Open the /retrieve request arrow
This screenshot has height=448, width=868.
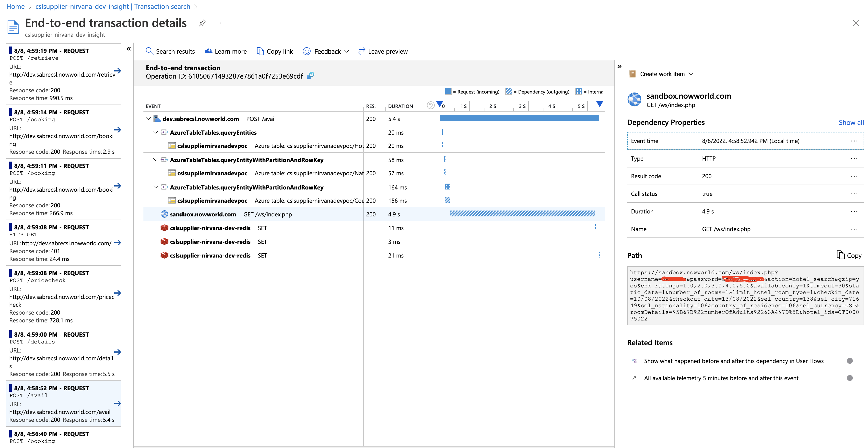[x=117, y=71]
